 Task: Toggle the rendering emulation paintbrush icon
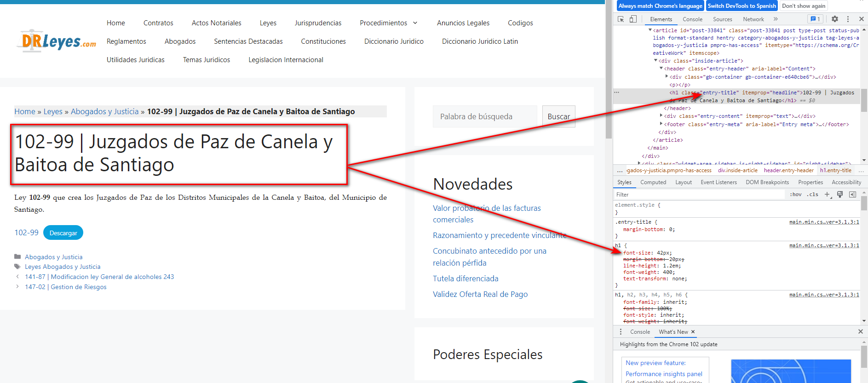tap(840, 194)
